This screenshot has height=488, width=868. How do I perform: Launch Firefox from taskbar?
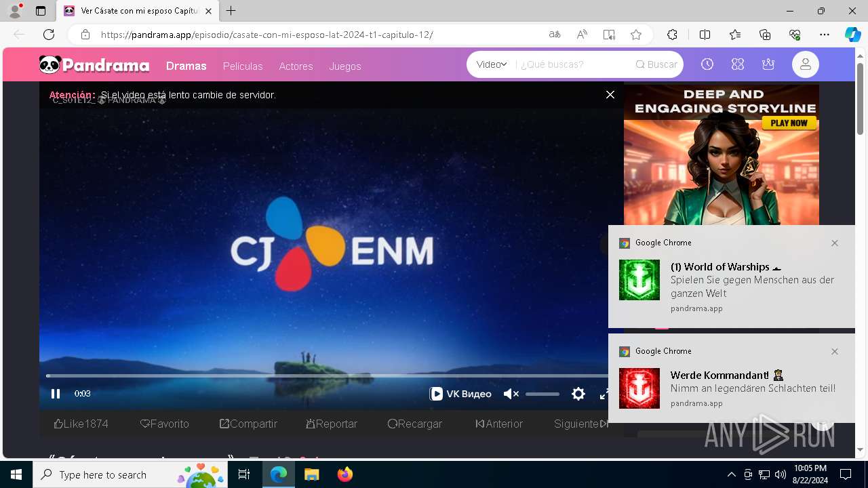pyautogui.click(x=345, y=474)
